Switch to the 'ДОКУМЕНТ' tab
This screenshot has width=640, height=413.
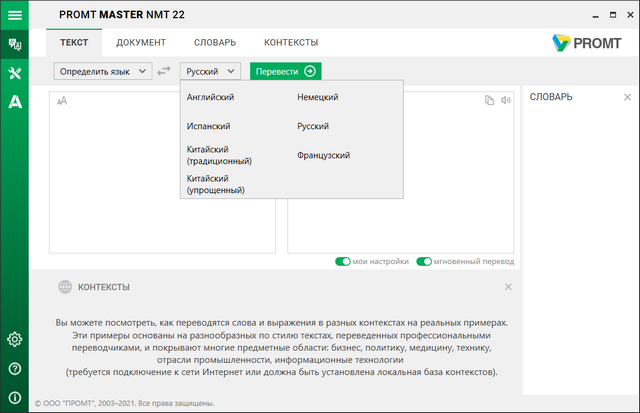(x=141, y=43)
